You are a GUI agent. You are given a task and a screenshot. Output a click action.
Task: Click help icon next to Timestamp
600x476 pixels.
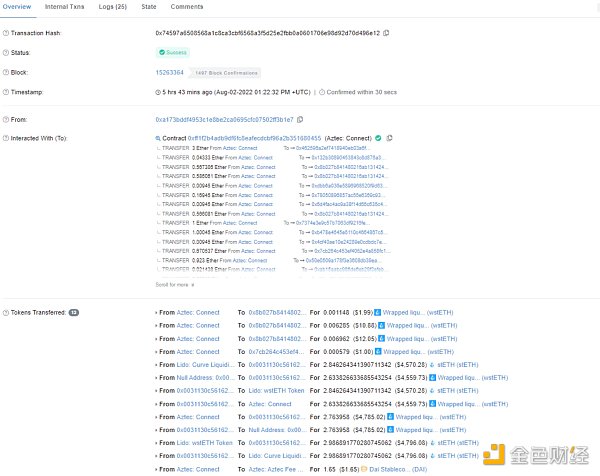click(x=5, y=91)
